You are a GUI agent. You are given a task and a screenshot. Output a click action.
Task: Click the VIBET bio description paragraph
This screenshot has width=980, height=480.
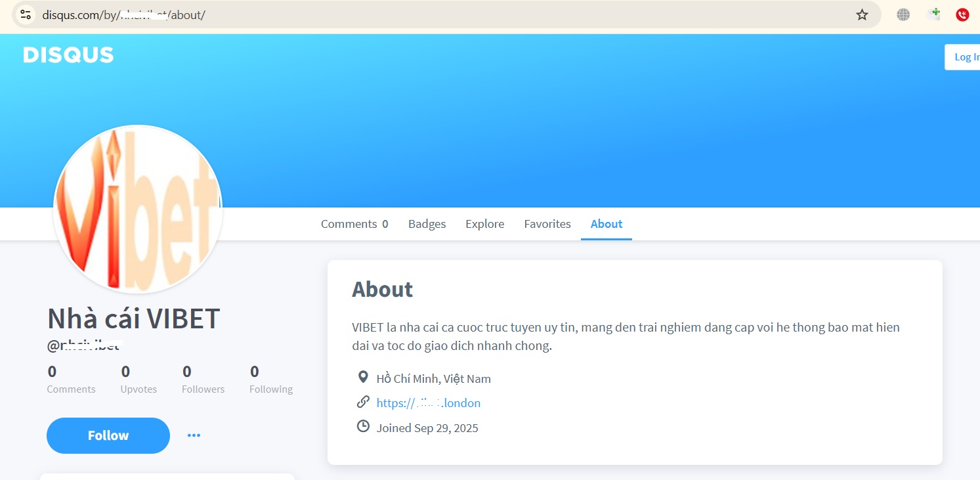coord(626,336)
